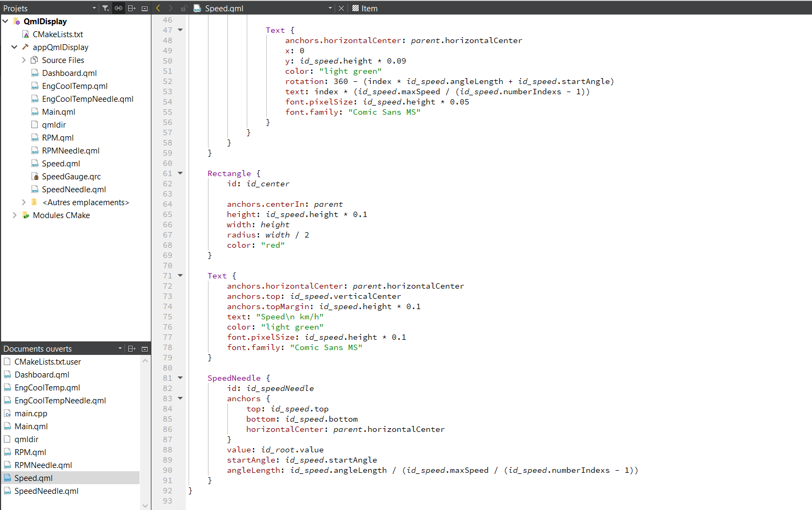Click the locked SpeedGauge.qrc file icon
Image resolution: width=812 pixels, height=510 pixels.
(x=34, y=176)
